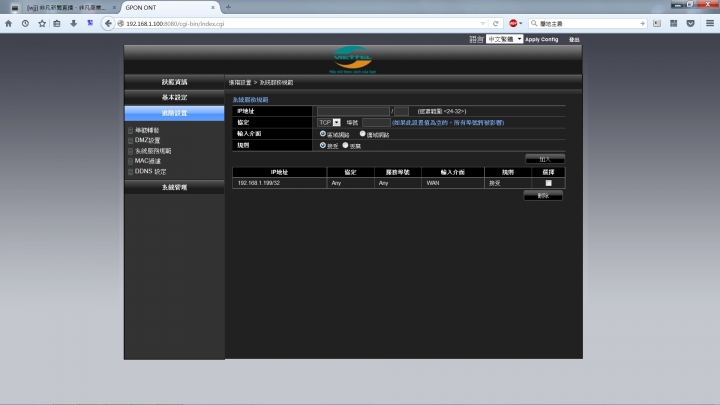
Task: Open the browsing history clock icon
Action: point(25,23)
